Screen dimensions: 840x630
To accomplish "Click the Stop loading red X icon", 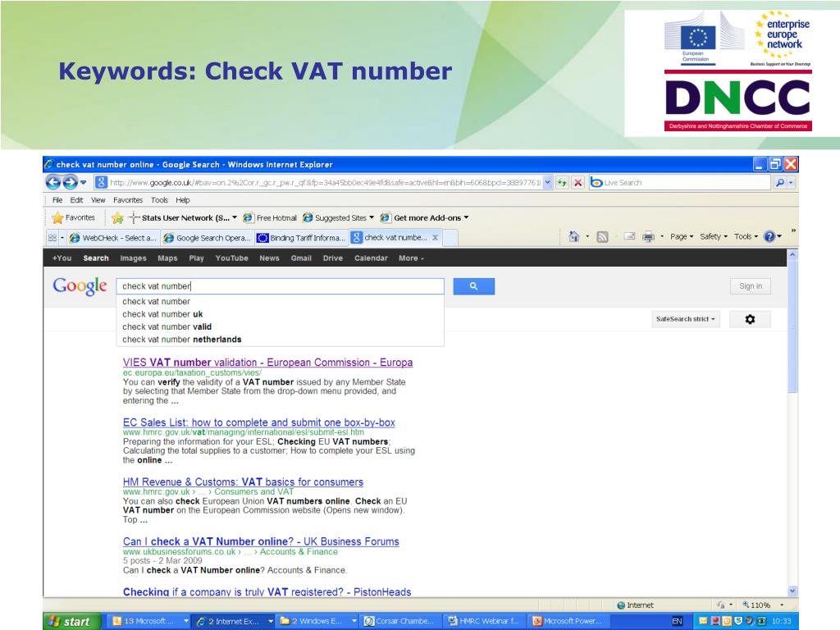I will pos(577,183).
